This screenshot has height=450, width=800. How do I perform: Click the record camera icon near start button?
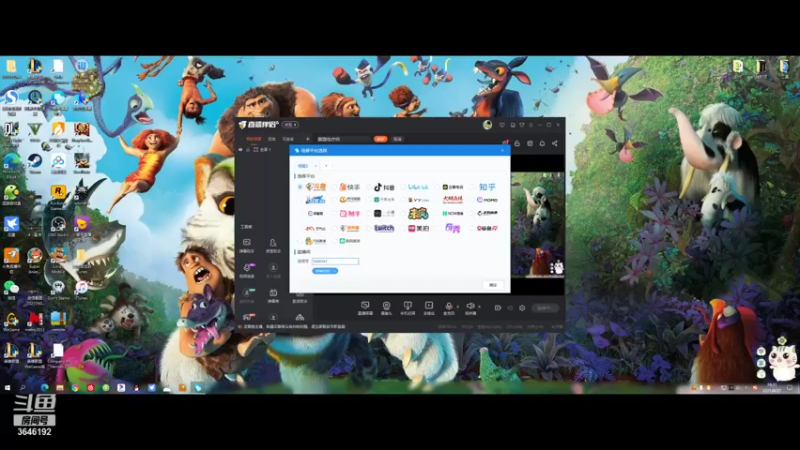pos(497,308)
